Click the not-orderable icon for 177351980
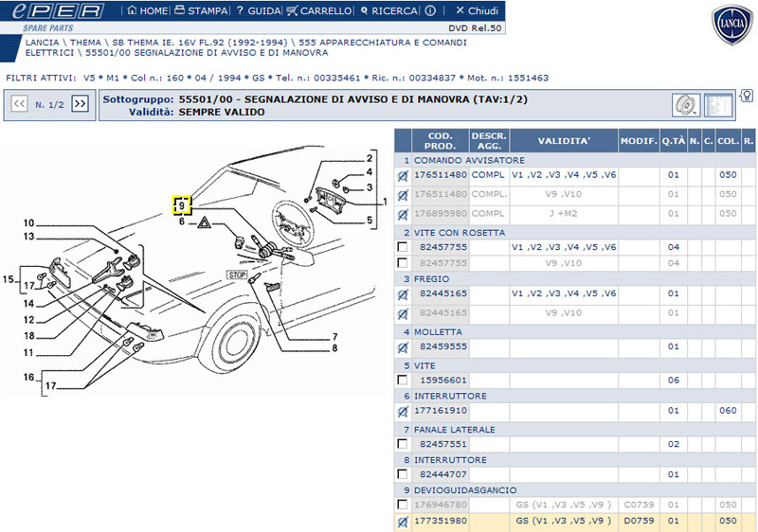 point(403,522)
